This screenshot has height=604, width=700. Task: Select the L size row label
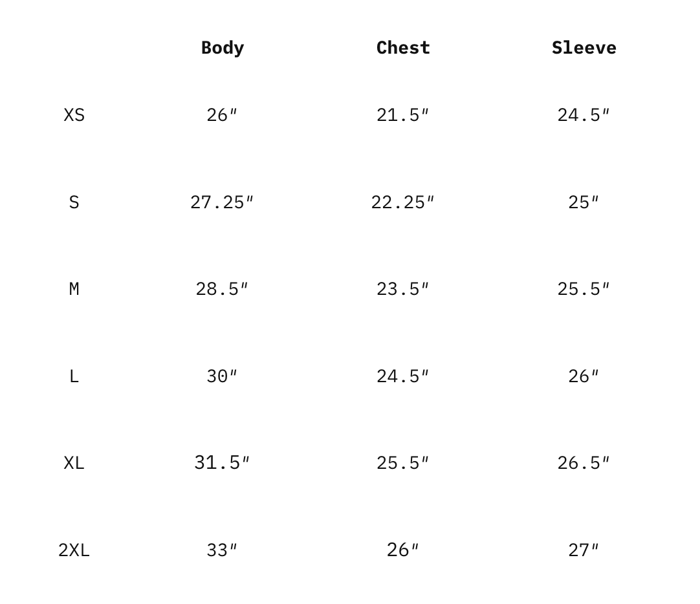pyautogui.click(x=74, y=376)
